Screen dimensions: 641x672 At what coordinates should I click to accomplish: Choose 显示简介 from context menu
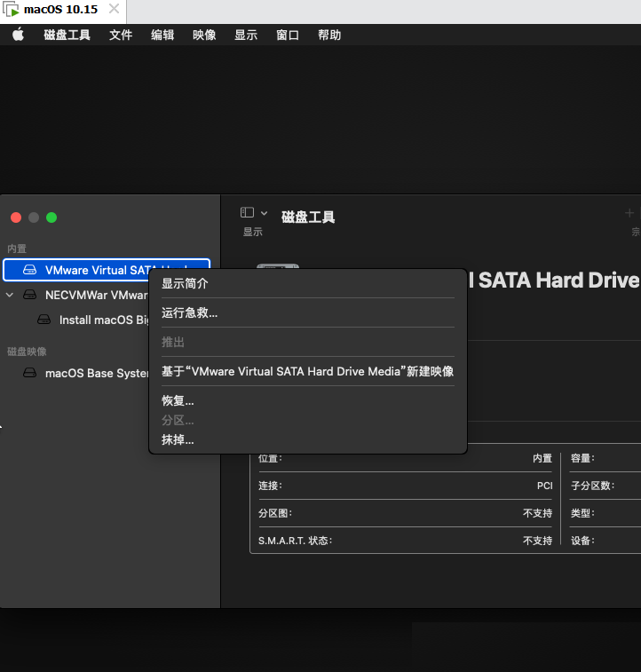point(308,283)
